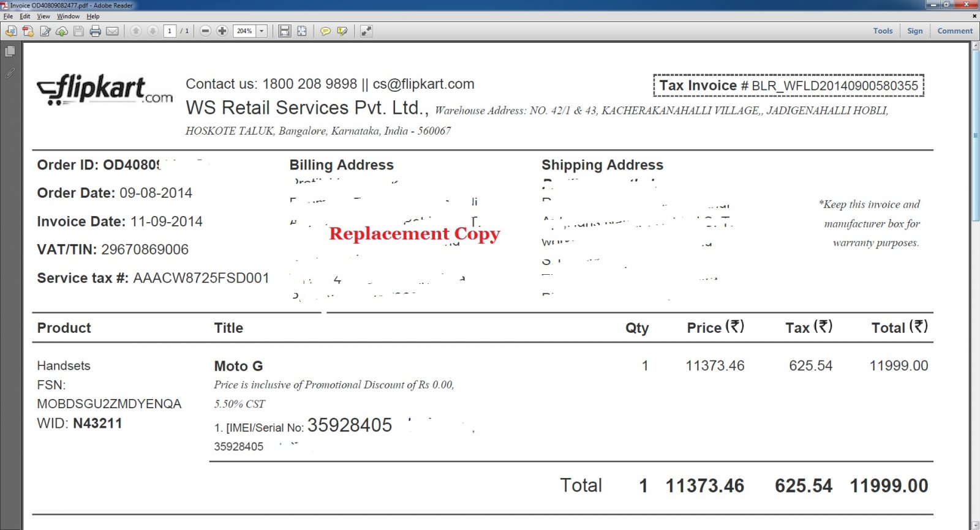
Task: Open the File menu
Action: click(8, 17)
